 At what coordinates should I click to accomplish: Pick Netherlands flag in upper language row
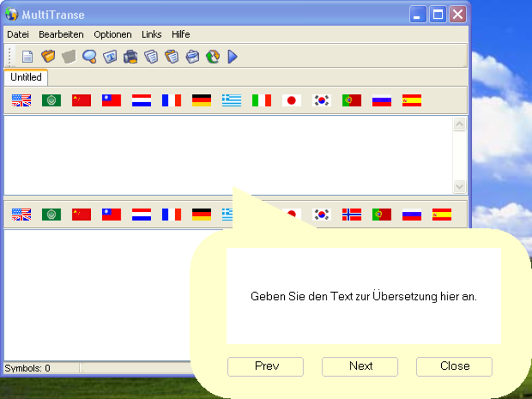click(141, 101)
